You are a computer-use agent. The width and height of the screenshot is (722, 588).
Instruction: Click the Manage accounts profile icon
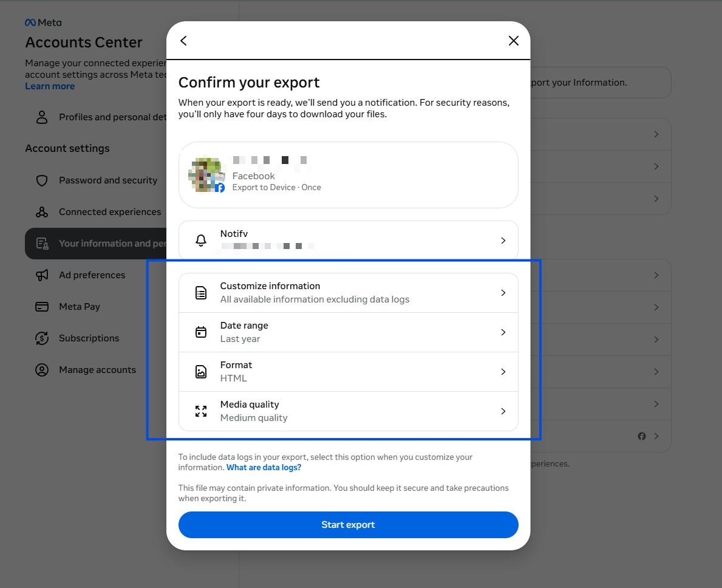click(42, 370)
